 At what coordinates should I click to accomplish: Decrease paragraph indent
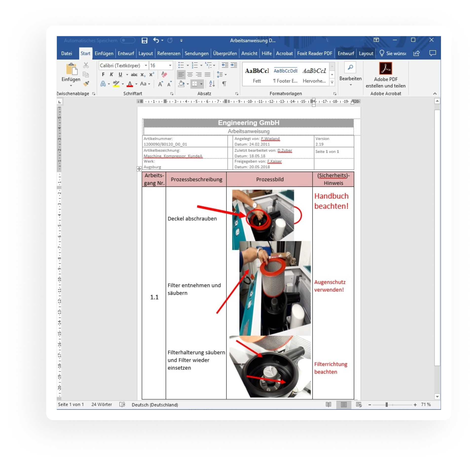[x=225, y=65]
